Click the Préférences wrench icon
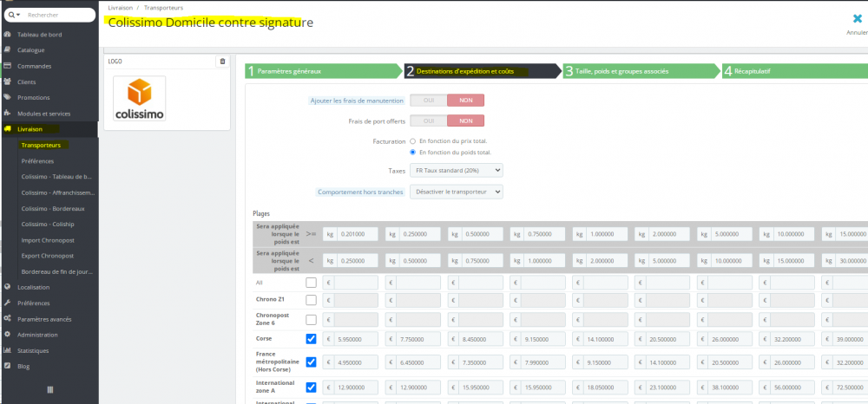 (x=7, y=303)
